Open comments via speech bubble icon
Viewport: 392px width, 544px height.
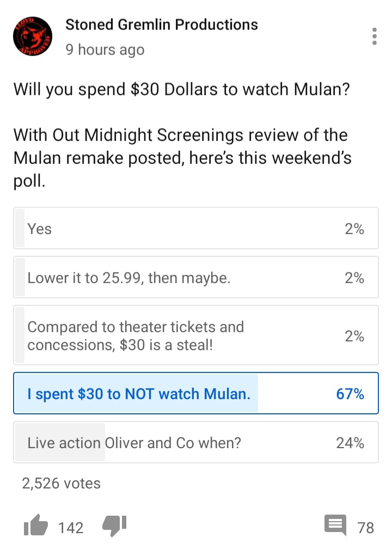tap(335, 525)
